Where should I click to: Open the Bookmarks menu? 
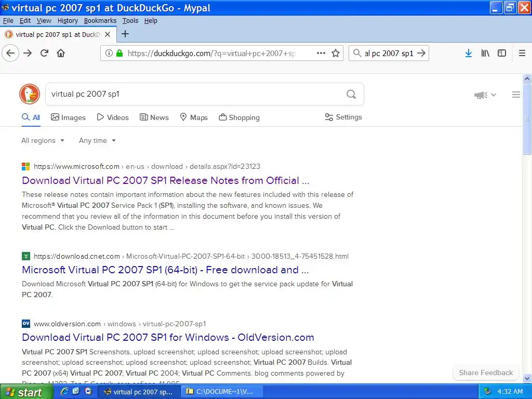pyautogui.click(x=100, y=21)
